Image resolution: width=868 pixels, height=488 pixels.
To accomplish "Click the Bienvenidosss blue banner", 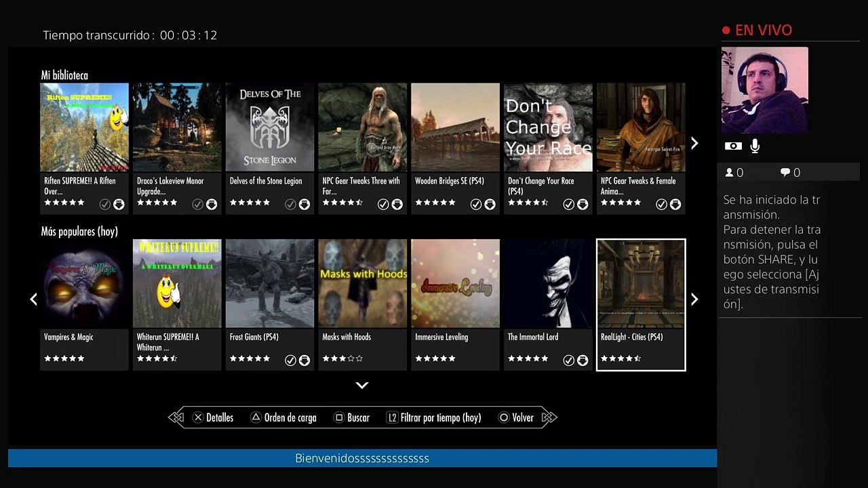I will click(362, 458).
